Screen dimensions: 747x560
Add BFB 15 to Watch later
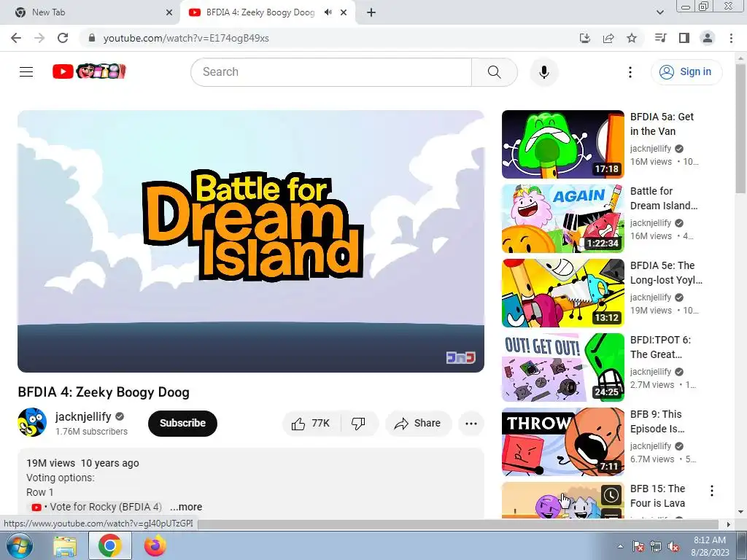(611, 495)
